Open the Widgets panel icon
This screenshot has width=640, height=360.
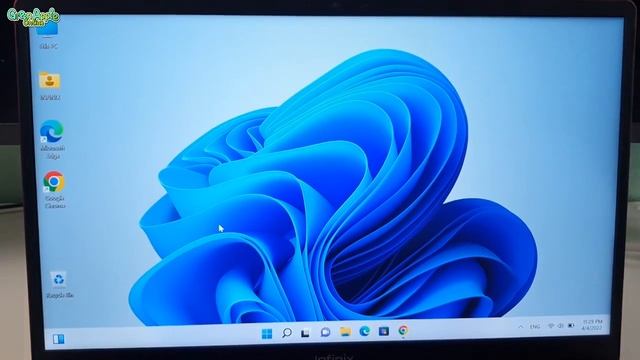(x=58, y=339)
